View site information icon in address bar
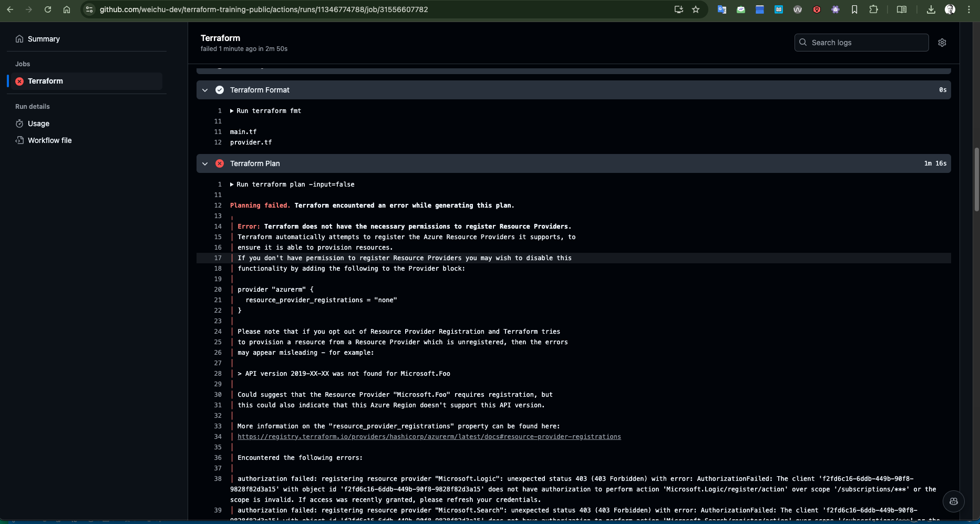Screen dimensions: 980x524 [89, 9]
